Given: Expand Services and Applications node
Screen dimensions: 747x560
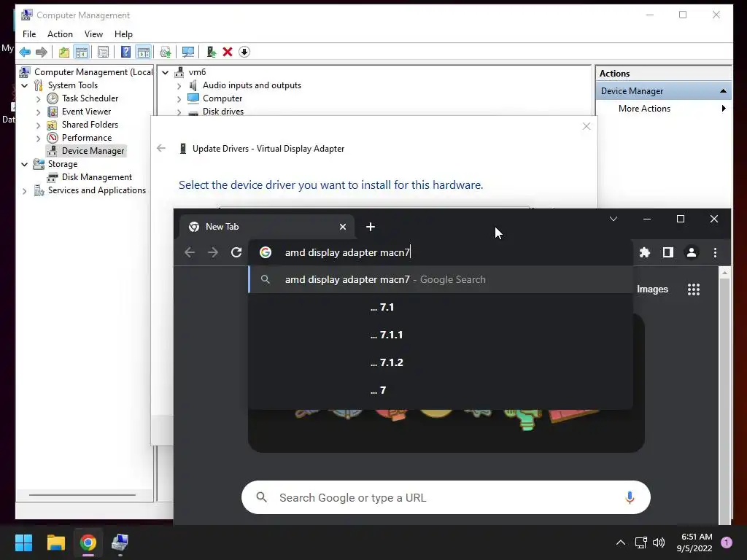Looking at the screenshot, I should (24, 191).
